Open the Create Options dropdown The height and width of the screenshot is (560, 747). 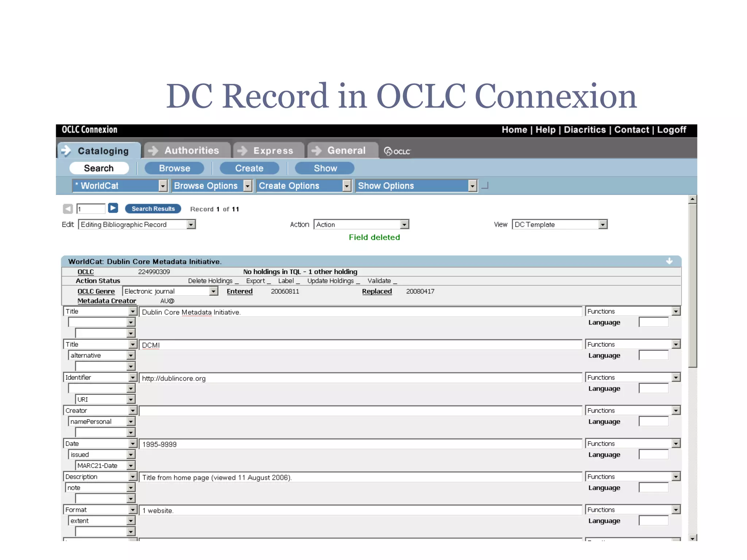(x=304, y=186)
